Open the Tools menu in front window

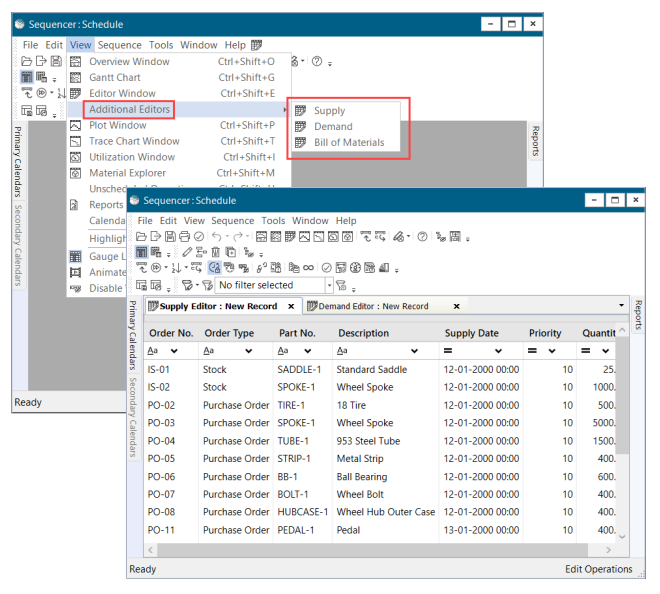pos(273,221)
